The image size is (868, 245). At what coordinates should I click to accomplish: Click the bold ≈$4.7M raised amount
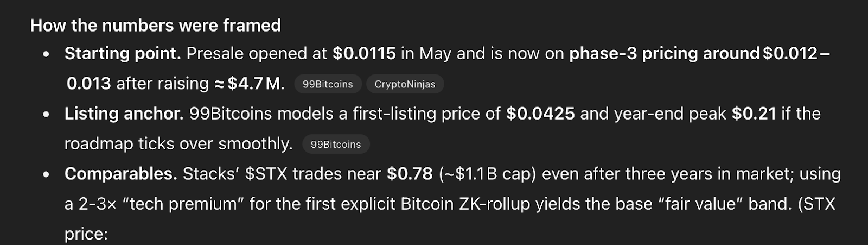tap(249, 84)
